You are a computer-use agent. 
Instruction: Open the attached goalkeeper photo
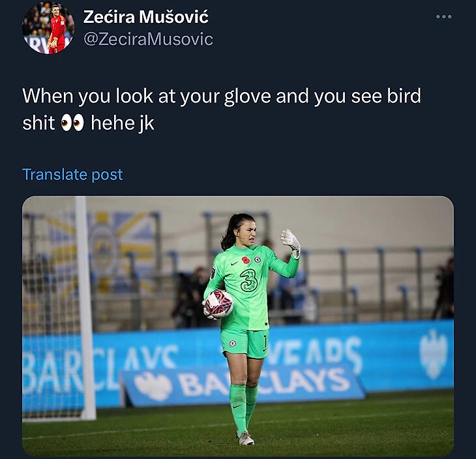coord(238,326)
